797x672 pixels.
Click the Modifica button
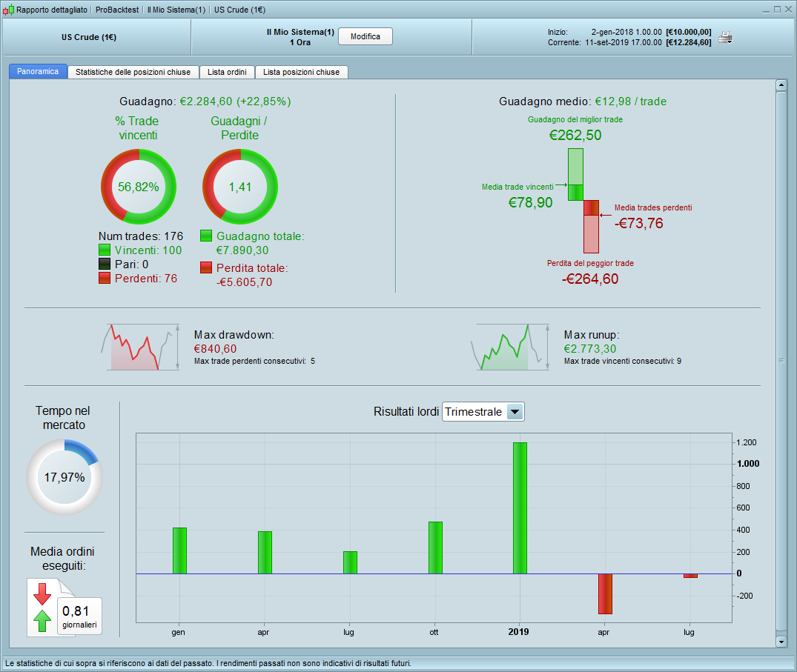pyautogui.click(x=365, y=36)
